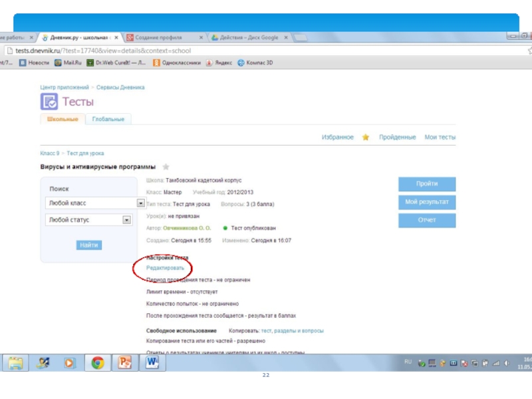
Task: Open the Сервисы Дневника breadcrumb
Action: tap(120, 87)
